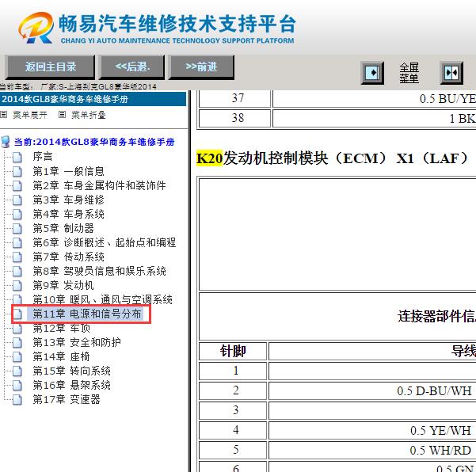
Task: Open 第13章 安全和防护
Action: click(x=77, y=342)
